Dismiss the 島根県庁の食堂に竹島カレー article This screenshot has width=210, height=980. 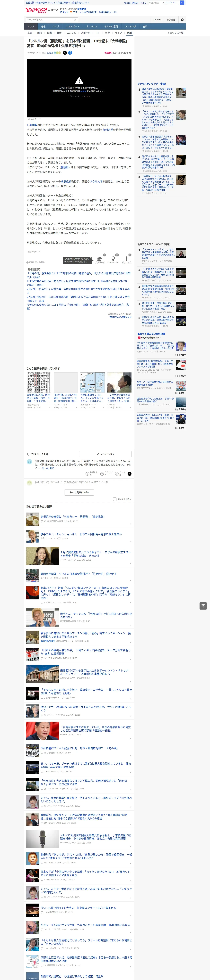[130, 524]
